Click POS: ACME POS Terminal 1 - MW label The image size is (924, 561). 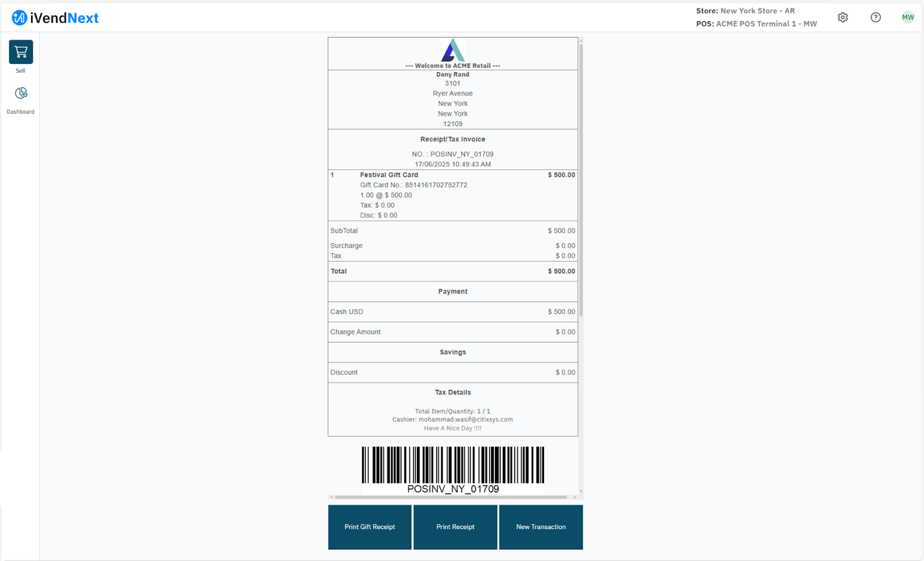pyautogui.click(x=757, y=24)
